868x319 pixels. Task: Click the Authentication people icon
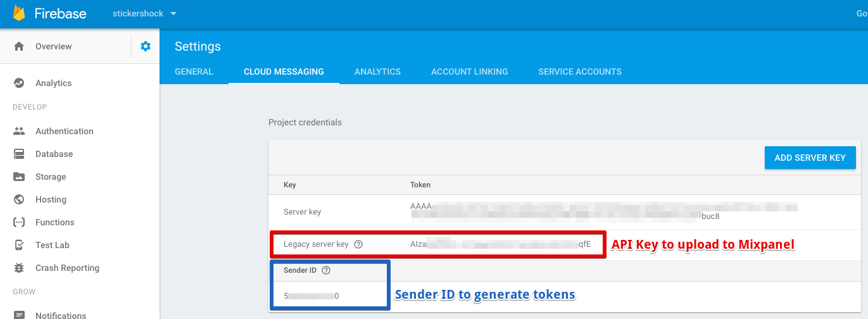click(x=19, y=131)
